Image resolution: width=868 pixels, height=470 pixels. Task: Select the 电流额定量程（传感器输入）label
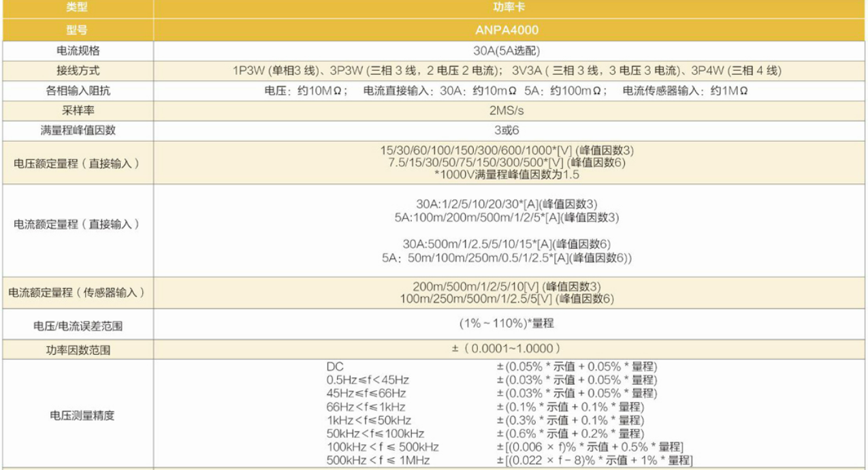pos(77,292)
